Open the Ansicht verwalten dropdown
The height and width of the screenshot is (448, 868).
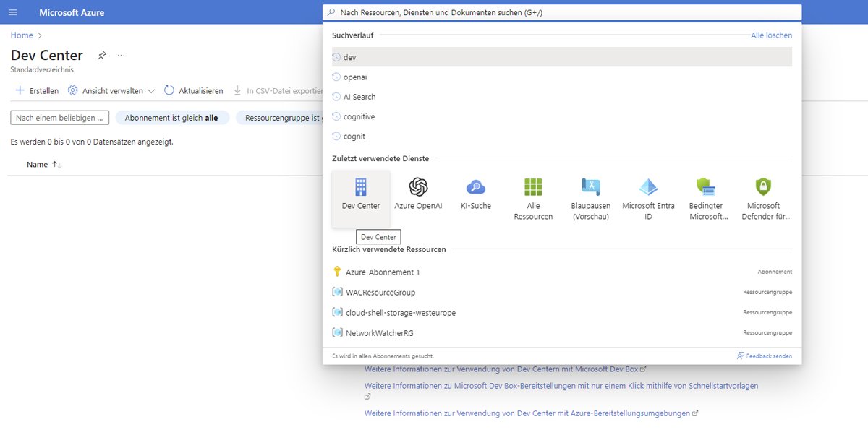[109, 91]
